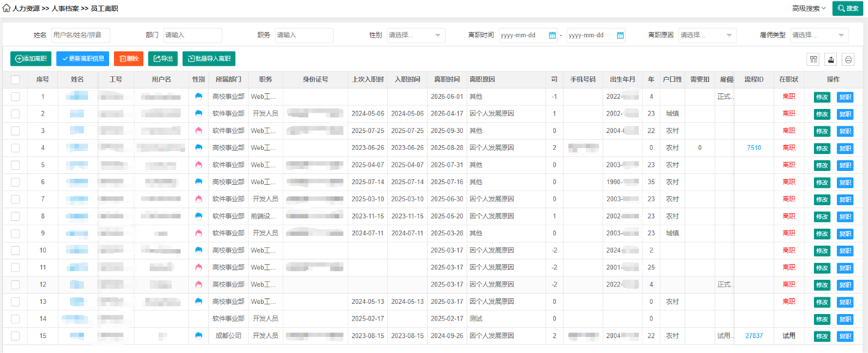Click the 更新离职信息 button
This screenshot has height=353, width=868.
(x=82, y=59)
